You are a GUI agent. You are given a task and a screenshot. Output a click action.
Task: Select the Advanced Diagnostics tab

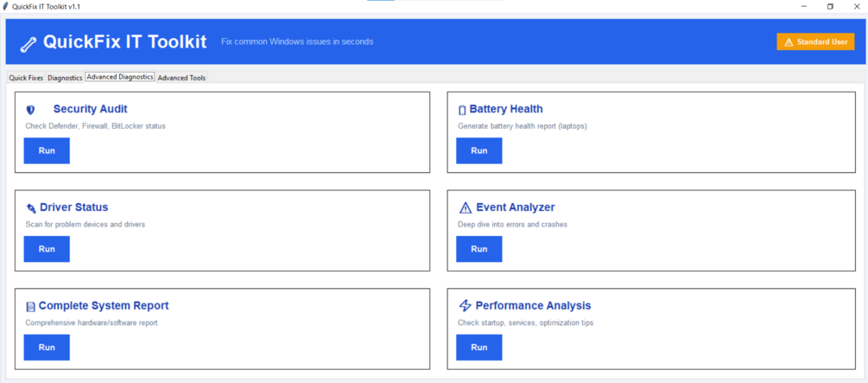(120, 77)
